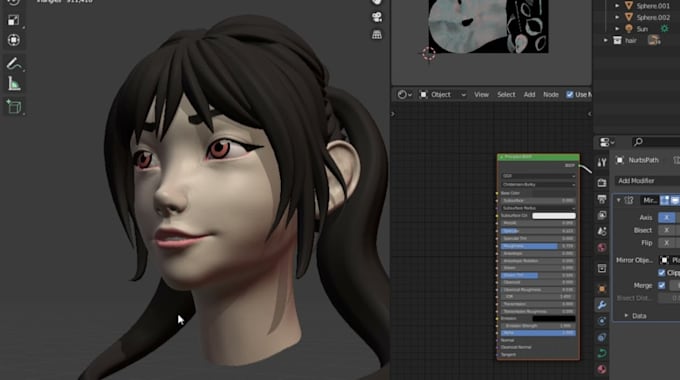680x380 pixels.
Task: Click the Mirror modifier name field
Action: click(x=649, y=200)
